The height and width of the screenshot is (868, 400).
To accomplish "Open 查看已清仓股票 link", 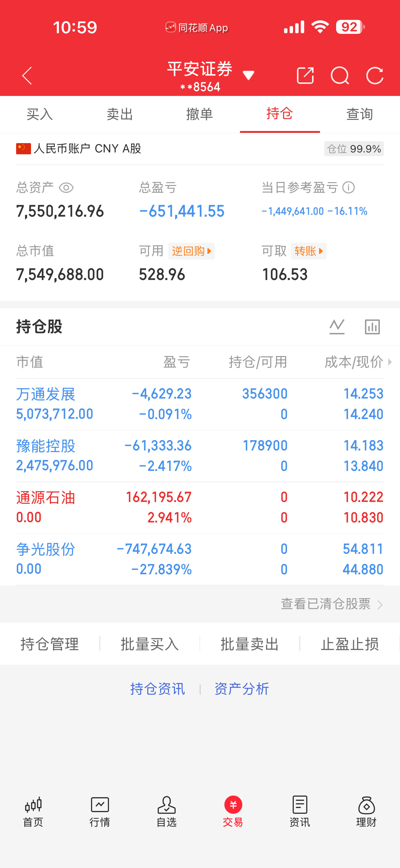I will pos(332,604).
